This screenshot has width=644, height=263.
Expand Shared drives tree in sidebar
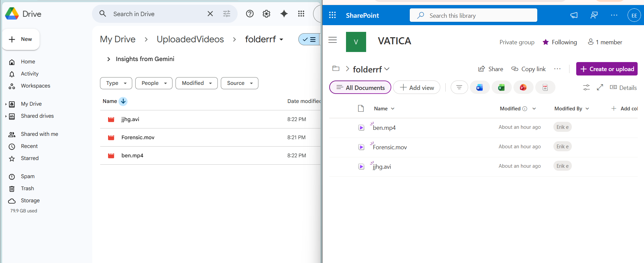[x=6, y=116]
